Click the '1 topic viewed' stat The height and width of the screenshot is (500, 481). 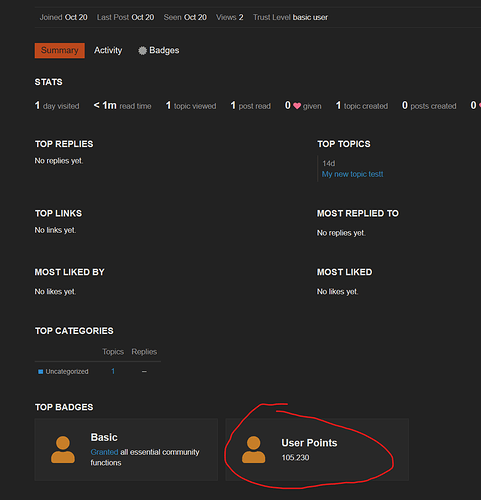[191, 106]
